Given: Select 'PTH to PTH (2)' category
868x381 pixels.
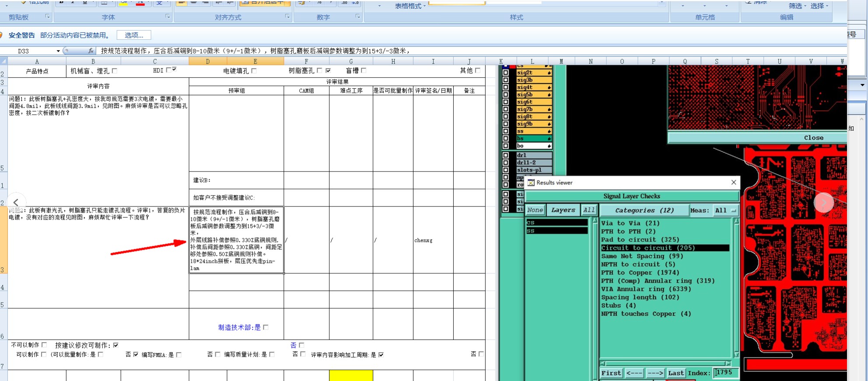Looking at the screenshot, I should [x=628, y=231].
